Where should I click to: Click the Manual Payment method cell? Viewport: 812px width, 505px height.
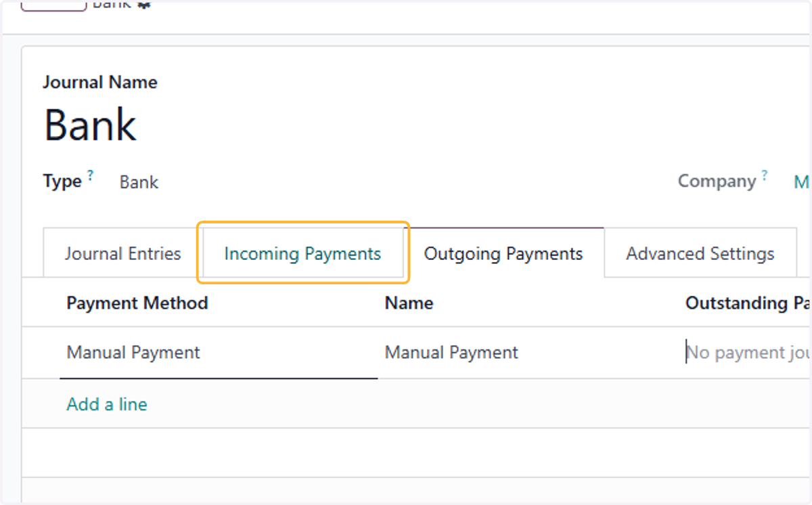[219, 353]
